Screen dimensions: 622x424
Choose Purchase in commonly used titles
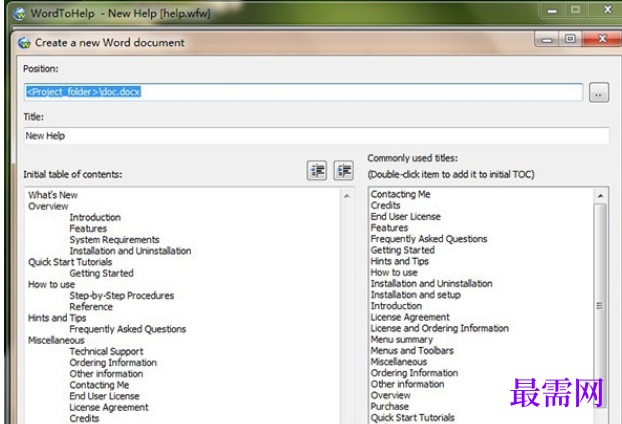[x=389, y=407]
